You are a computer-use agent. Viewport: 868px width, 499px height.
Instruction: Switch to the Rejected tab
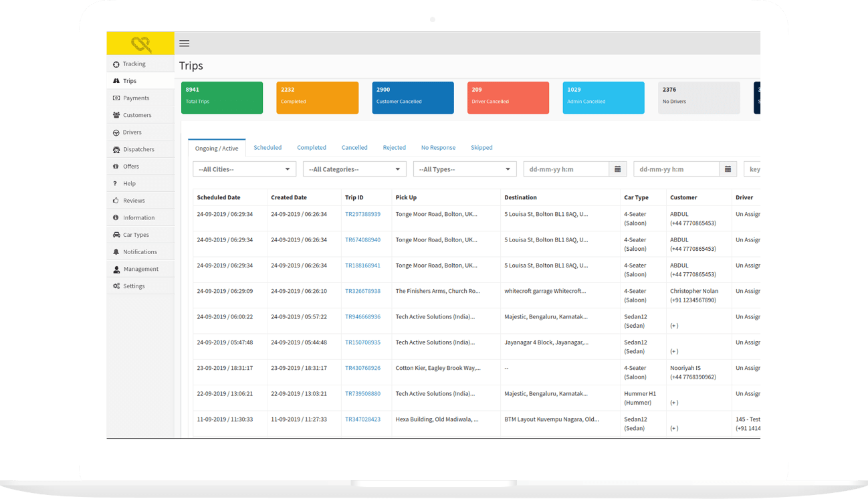[395, 148]
